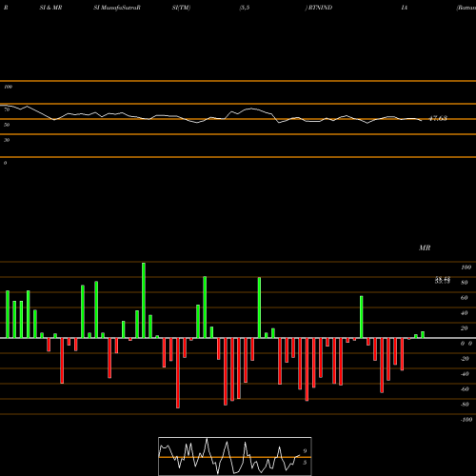Click the tallest green MR bar
476x476 pixels.
point(144,300)
